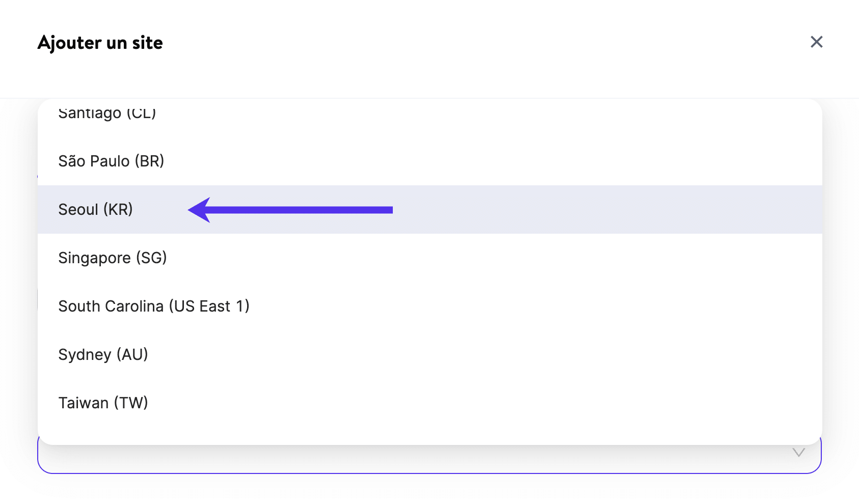
Task: Choose the TW region at list bottom
Action: [103, 403]
